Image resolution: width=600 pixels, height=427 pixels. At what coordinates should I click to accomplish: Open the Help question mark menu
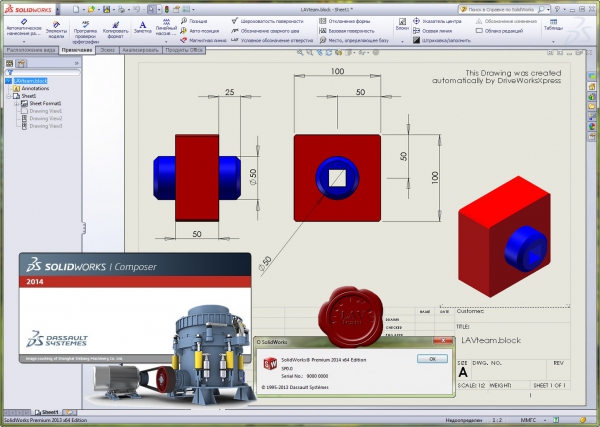pyautogui.click(x=558, y=9)
